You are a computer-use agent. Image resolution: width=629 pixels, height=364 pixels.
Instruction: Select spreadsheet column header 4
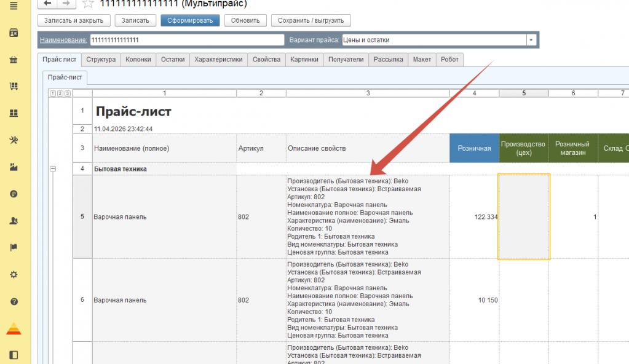click(x=474, y=93)
